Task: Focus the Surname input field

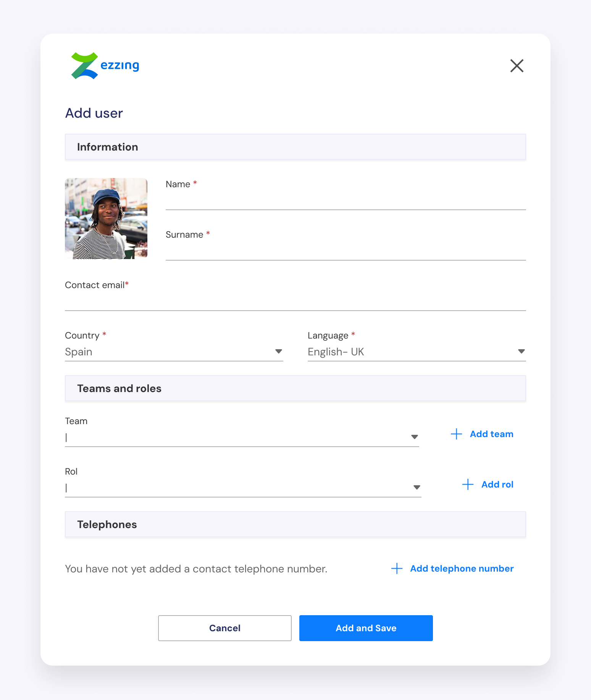Action: point(346,251)
